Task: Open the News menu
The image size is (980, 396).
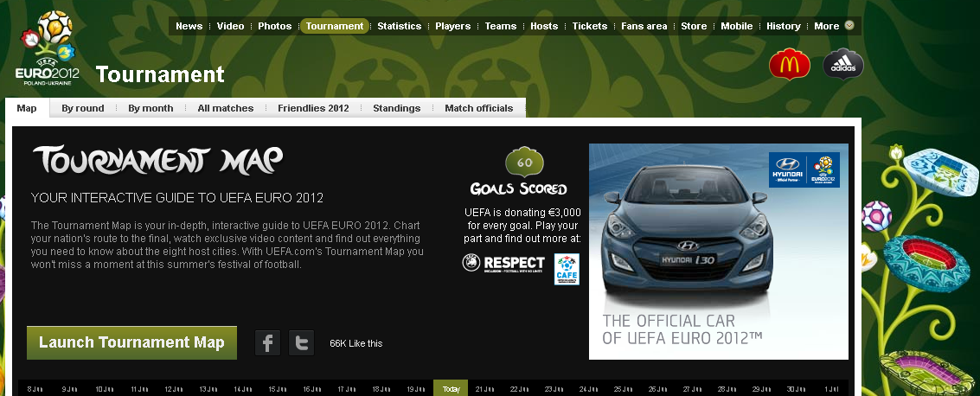Action: (189, 26)
